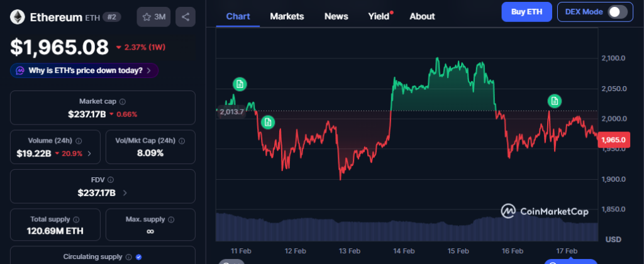
Task: Click the Ethereum logo icon
Action: tap(18, 17)
